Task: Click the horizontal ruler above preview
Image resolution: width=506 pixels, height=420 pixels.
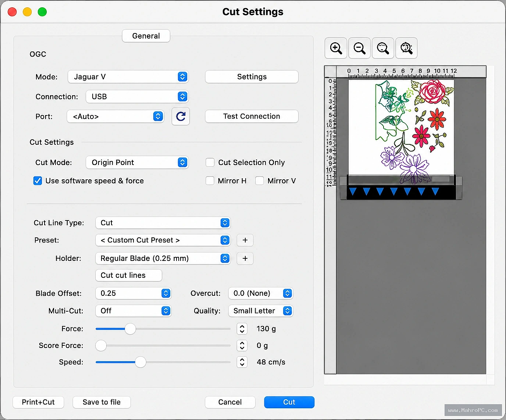Action: (411, 72)
